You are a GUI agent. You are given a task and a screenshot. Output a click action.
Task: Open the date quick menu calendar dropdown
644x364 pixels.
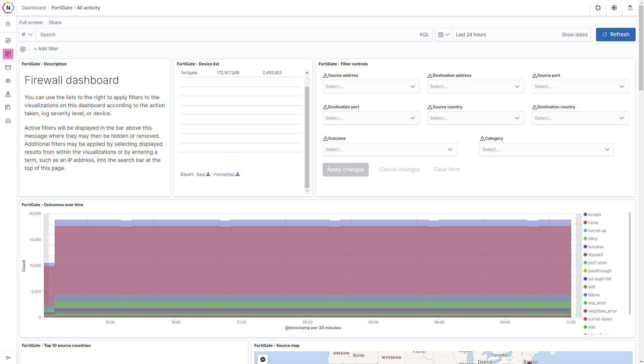444,35
